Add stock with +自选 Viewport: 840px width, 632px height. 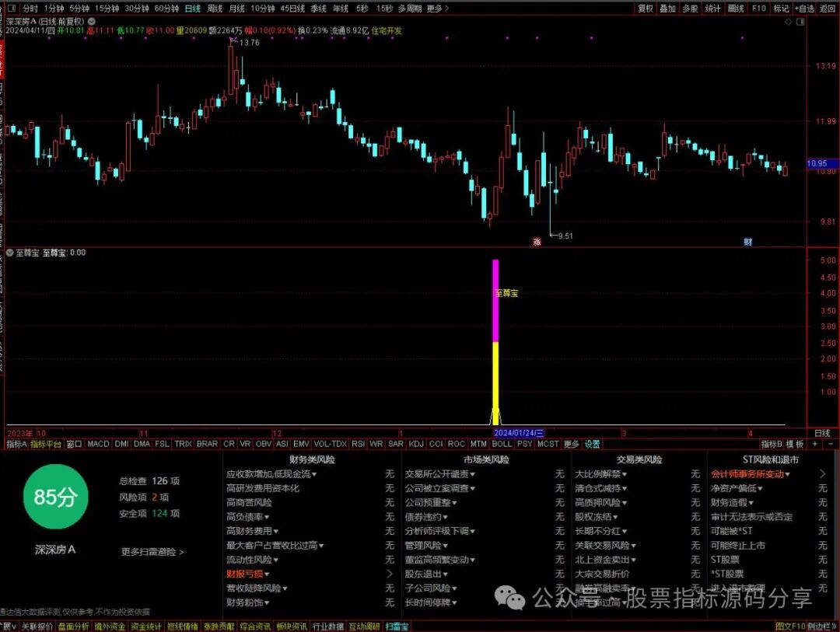pyautogui.click(x=805, y=9)
